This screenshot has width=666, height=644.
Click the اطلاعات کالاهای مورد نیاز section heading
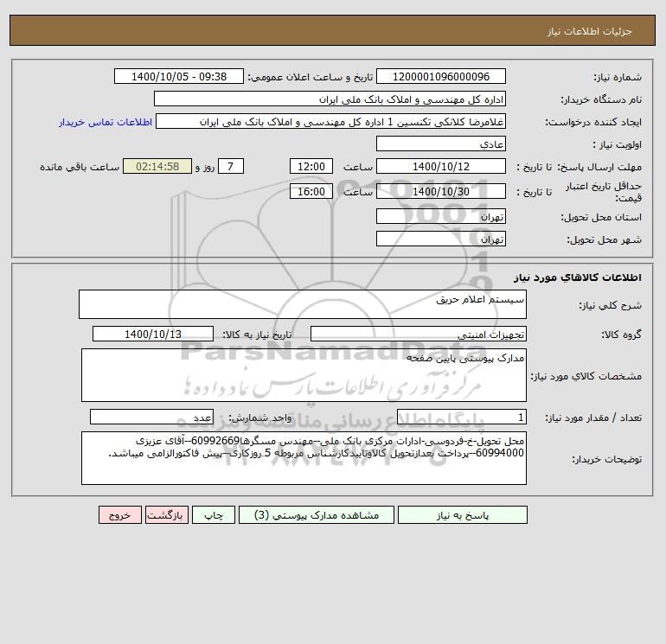point(577,277)
